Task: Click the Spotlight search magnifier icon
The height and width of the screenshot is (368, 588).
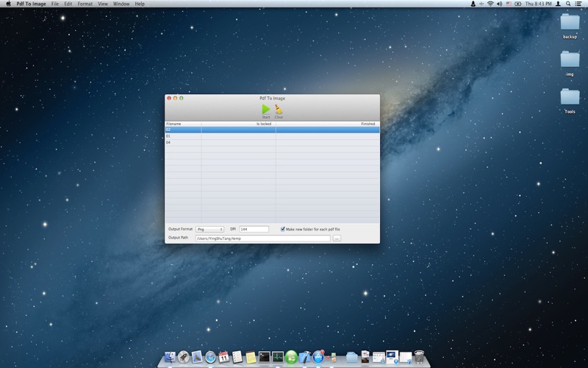Action: (x=568, y=4)
